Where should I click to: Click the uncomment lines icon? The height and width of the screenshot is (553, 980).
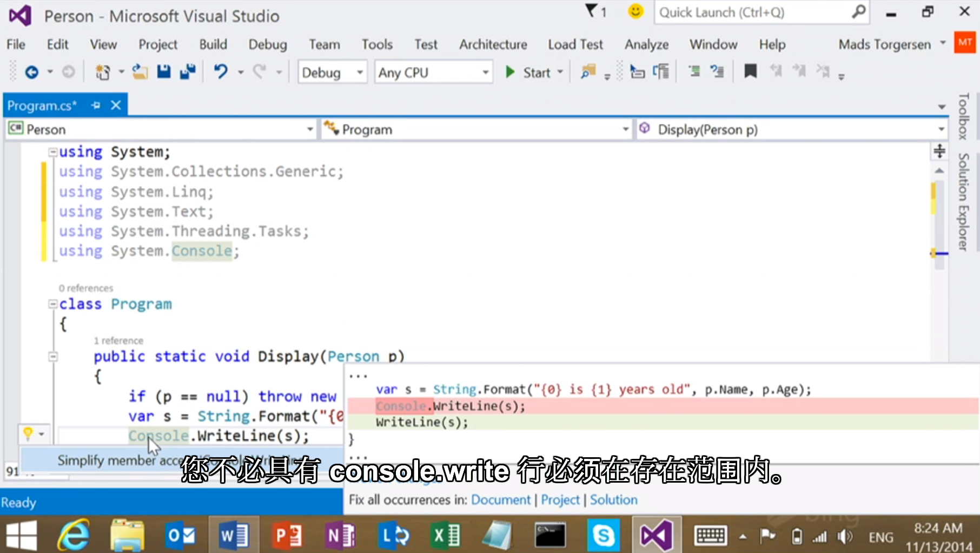(x=717, y=72)
